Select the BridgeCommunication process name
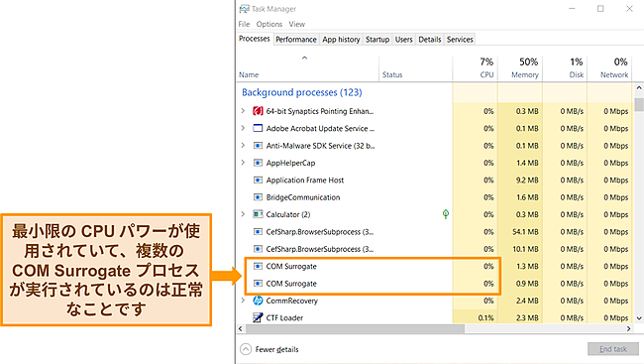 [303, 197]
